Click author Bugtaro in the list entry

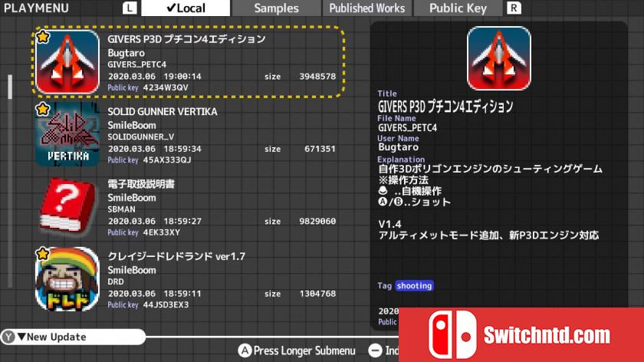click(126, 53)
